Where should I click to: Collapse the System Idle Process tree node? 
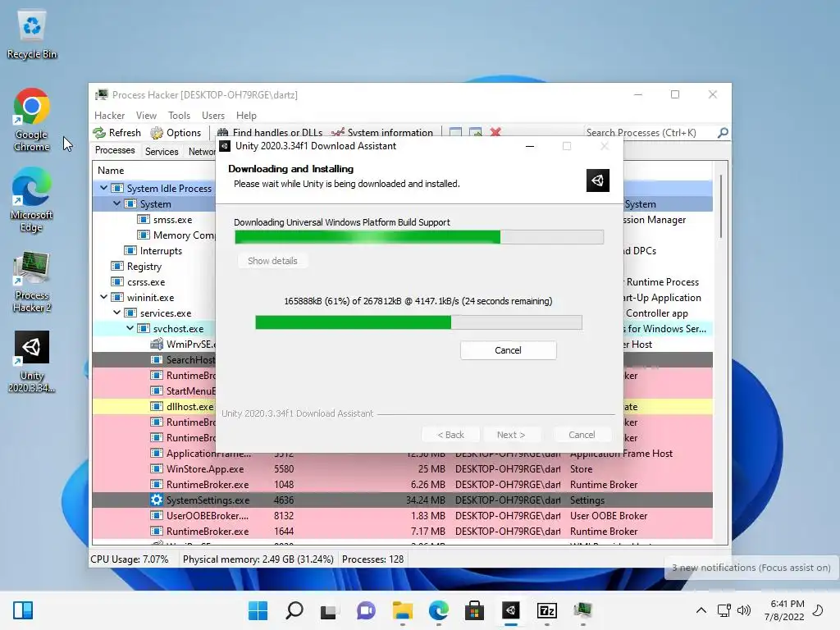tap(103, 188)
